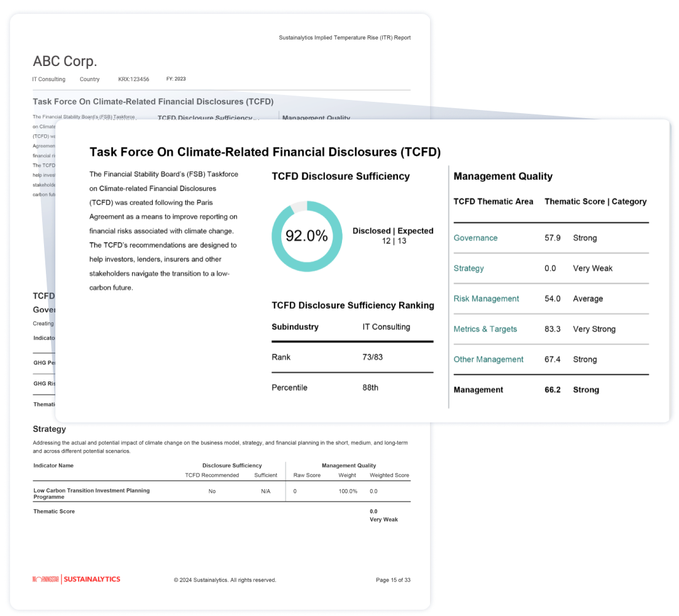Click the Page 15 of 33 indicator
This screenshot has height=616, width=679.
(393, 580)
